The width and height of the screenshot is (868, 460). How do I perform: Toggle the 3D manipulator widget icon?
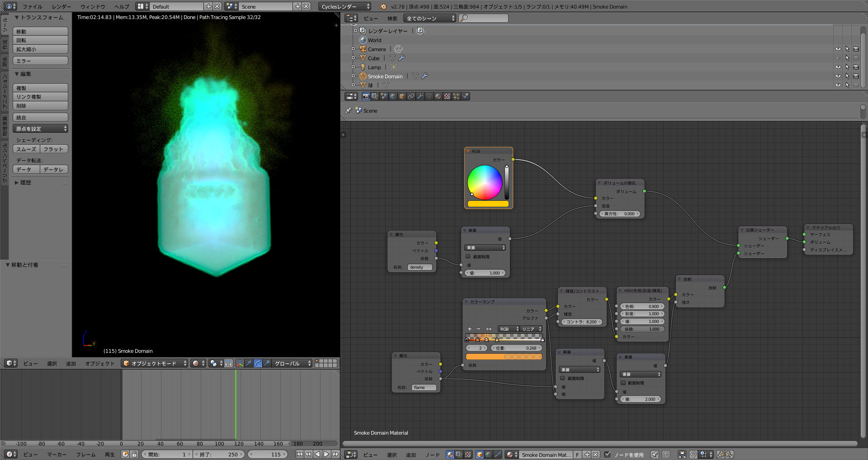[240, 363]
